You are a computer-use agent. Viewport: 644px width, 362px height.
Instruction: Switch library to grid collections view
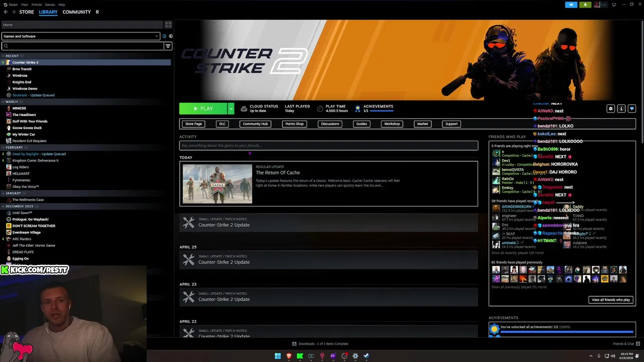[x=168, y=25]
